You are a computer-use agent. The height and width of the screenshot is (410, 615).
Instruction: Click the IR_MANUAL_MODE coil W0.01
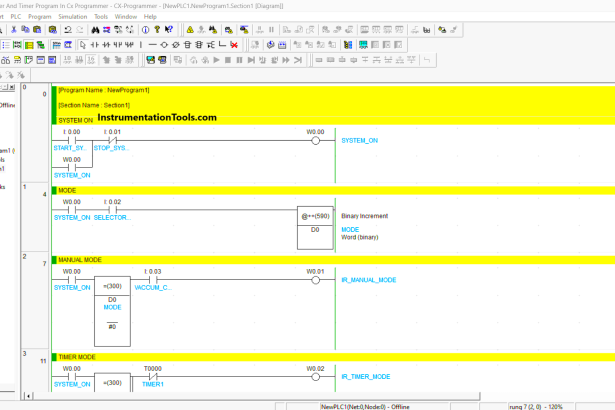(315, 280)
